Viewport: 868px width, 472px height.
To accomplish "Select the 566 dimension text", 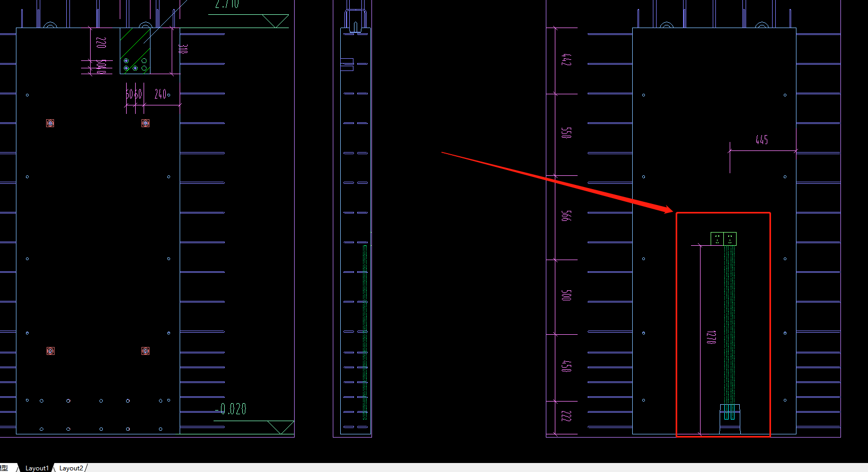I will [566, 216].
